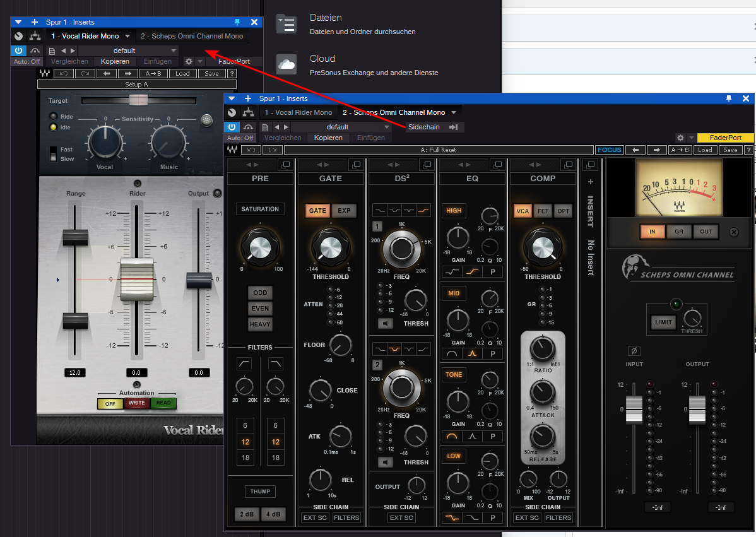Mute-listen speaker icon in DS2 band 1
Image resolution: width=756 pixels, height=537 pixels.
tap(384, 324)
